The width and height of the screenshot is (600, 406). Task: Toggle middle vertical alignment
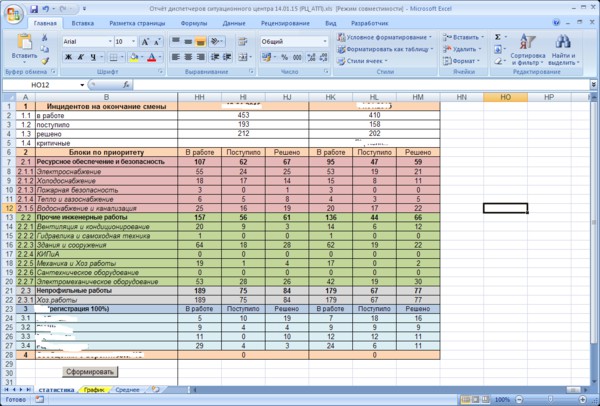tap(188, 41)
